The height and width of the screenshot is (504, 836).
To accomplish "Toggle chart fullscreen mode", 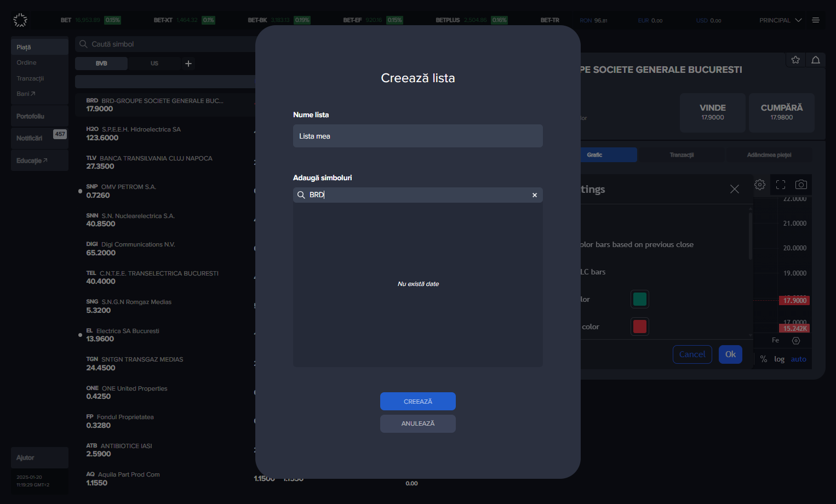I will click(781, 185).
